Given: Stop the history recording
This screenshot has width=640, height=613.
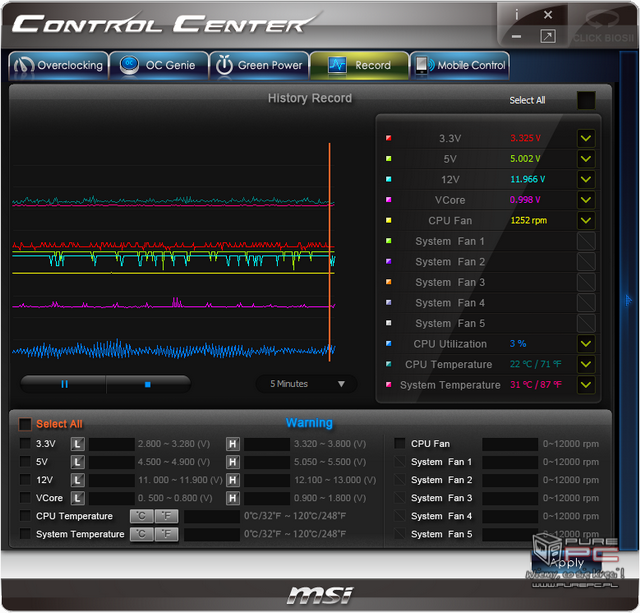Looking at the screenshot, I should [148, 384].
